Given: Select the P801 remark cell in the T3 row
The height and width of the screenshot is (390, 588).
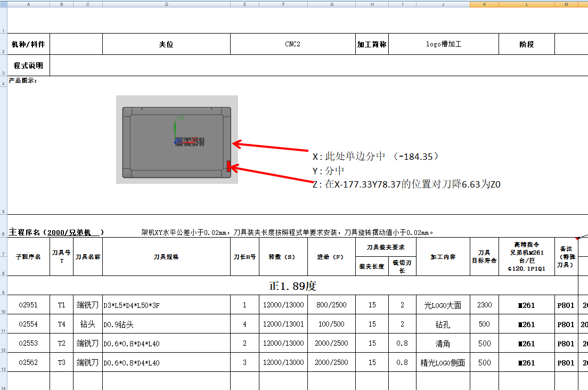Looking at the screenshot, I should click(x=567, y=363).
